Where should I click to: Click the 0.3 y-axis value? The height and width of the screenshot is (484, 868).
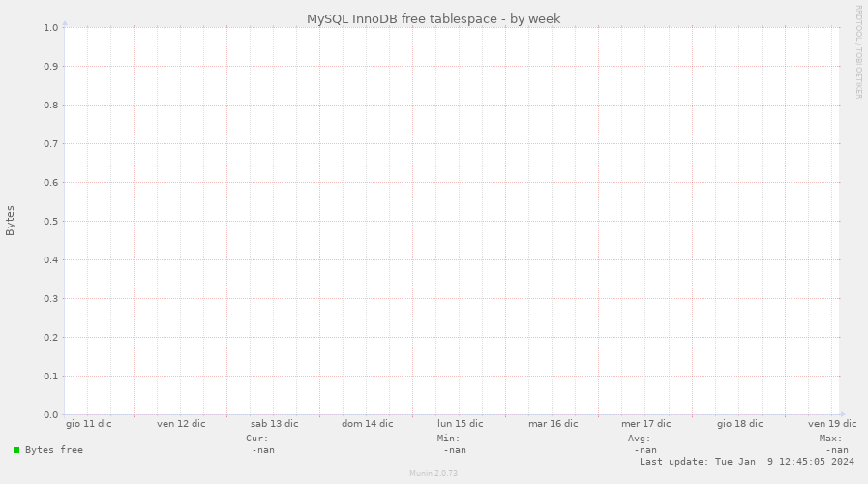[51, 299]
